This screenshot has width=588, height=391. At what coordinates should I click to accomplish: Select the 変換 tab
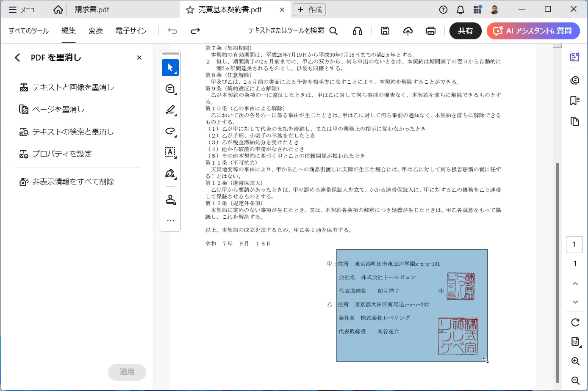tap(96, 30)
